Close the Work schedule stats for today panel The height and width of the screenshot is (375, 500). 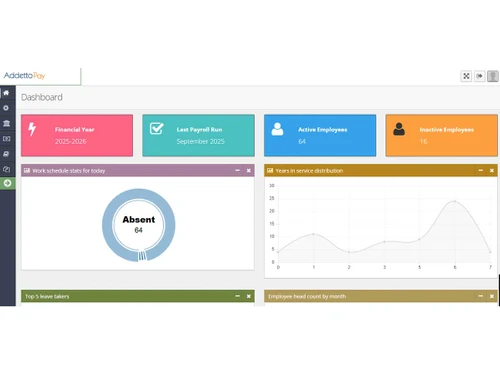(249, 170)
